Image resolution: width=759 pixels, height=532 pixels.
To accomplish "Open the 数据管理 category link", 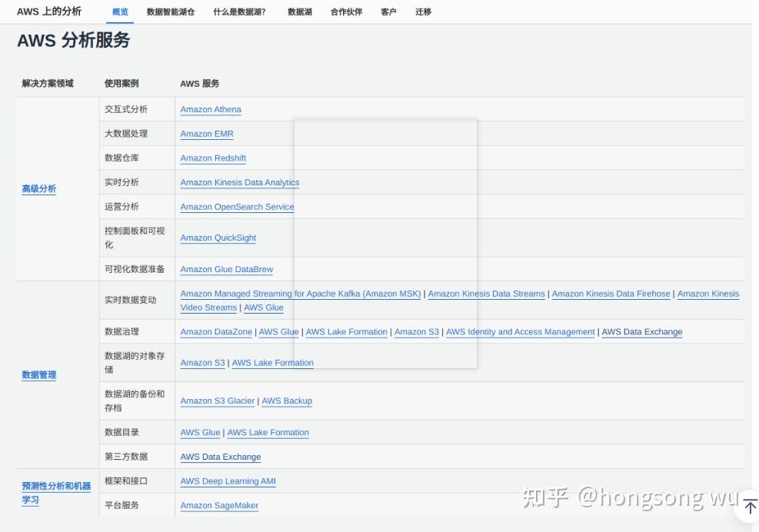I will (38, 374).
